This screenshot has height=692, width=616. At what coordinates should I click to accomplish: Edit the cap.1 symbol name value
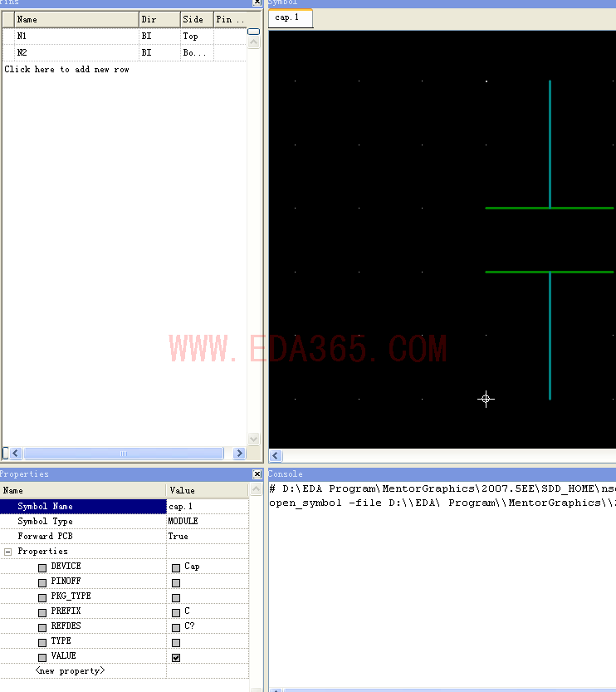tap(208, 506)
